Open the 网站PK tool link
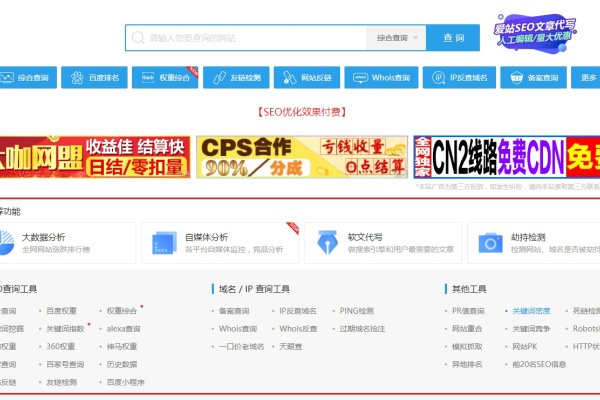The width and height of the screenshot is (600, 400). [x=525, y=346]
